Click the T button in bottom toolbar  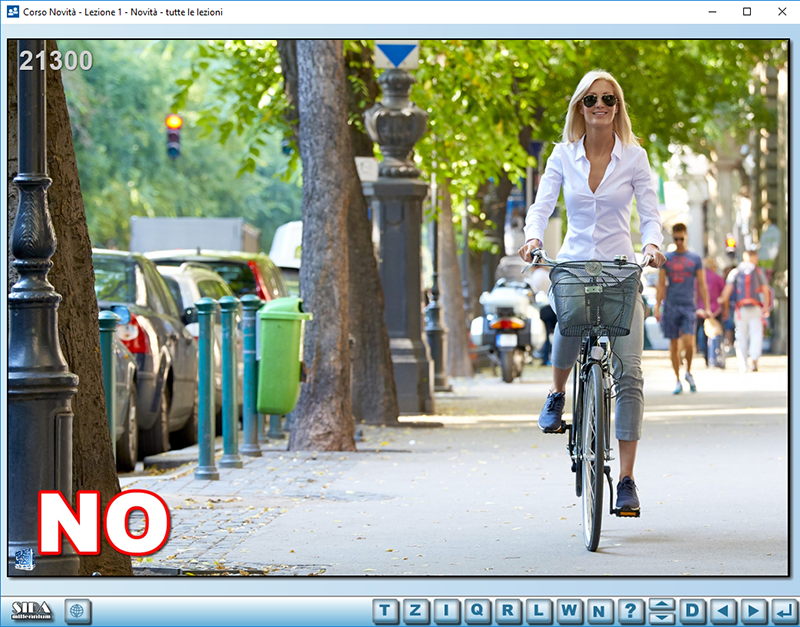click(386, 611)
